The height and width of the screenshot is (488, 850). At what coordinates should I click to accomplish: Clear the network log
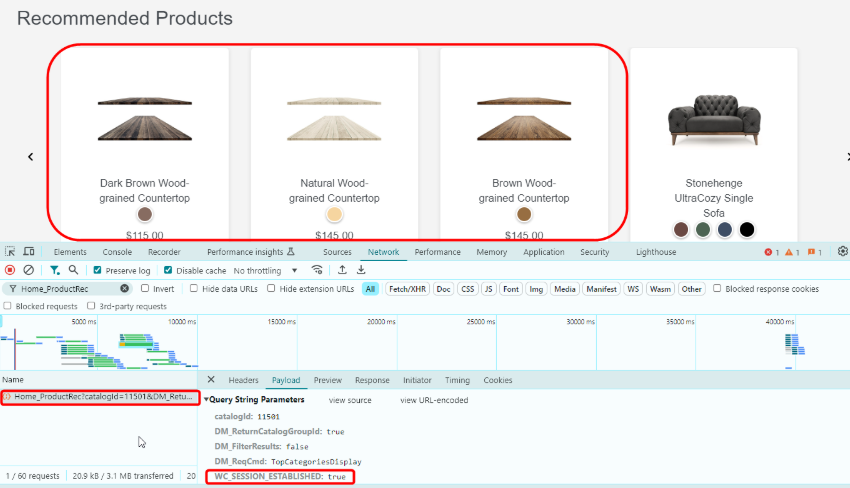tap(29, 270)
